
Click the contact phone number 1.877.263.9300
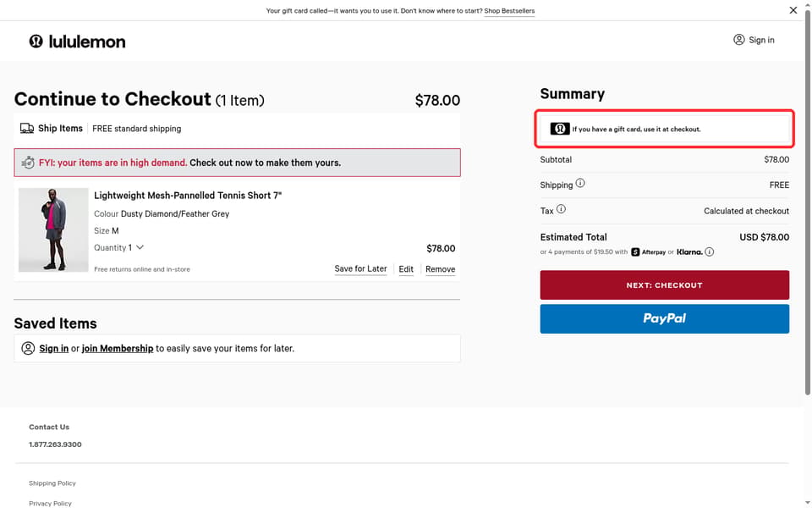[56, 444]
